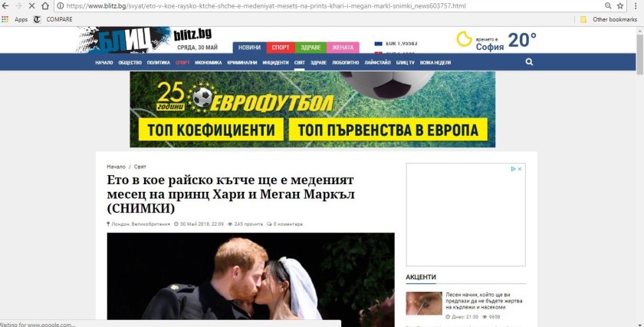Open AdChoices triangle icon on ad

[514, 169]
